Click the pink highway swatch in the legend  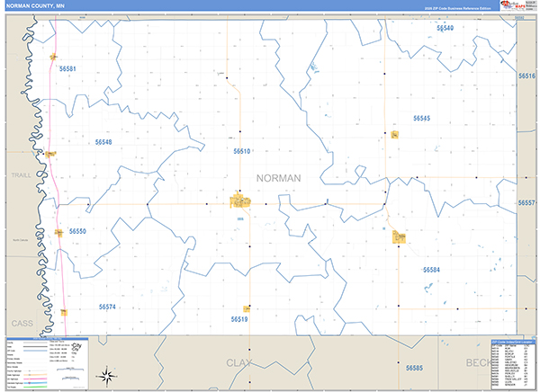35,379
